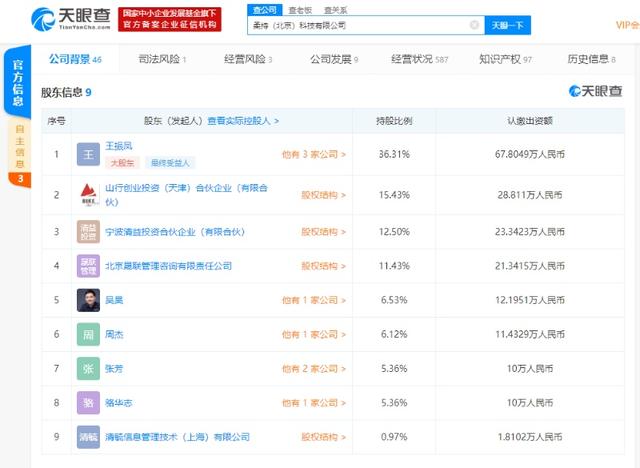Select 自主信息 side tab
Image resolution: width=640 pixels, height=468 pixels.
[20, 153]
